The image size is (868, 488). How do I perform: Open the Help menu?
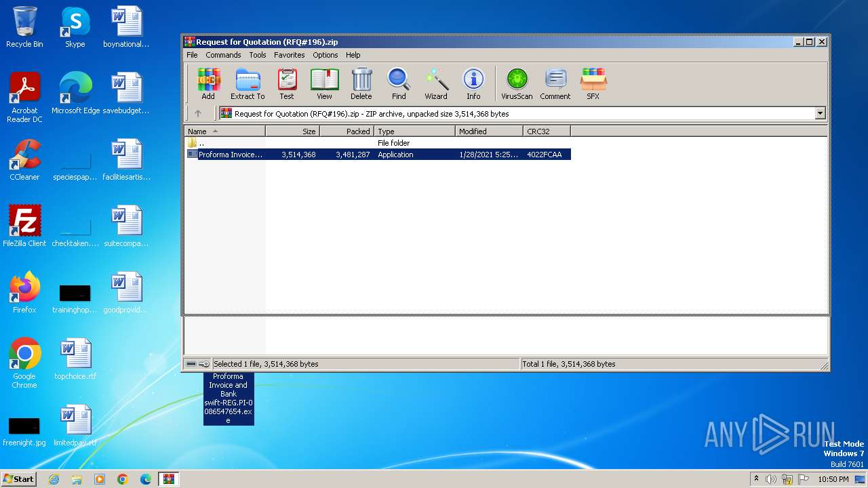click(x=353, y=55)
